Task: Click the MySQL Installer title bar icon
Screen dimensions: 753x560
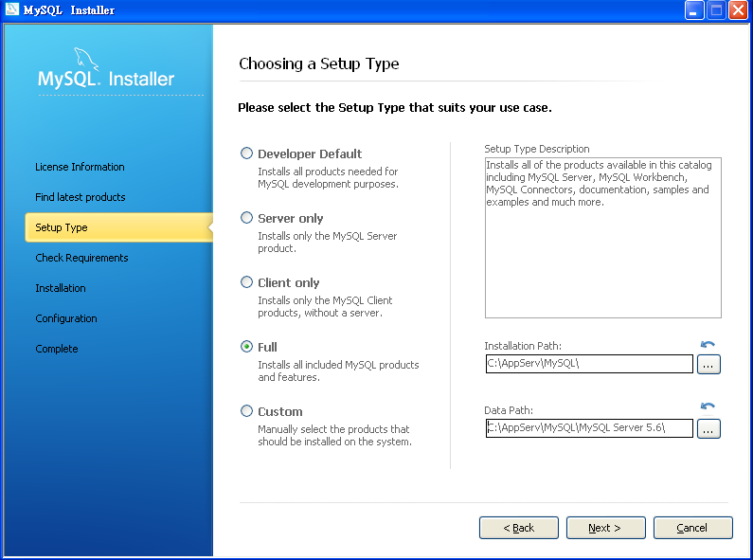Action: pos(11,9)
